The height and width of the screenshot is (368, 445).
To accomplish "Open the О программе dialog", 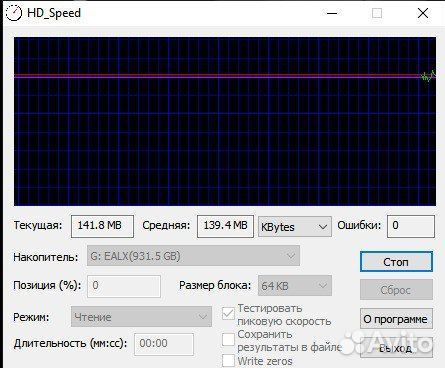I will coord(396,319).
